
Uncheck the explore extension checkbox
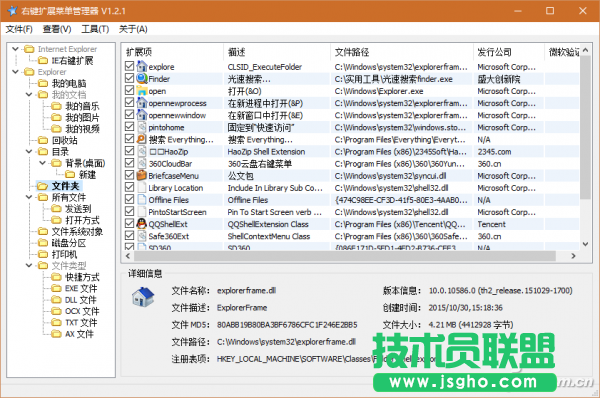[x=129, y=66]
